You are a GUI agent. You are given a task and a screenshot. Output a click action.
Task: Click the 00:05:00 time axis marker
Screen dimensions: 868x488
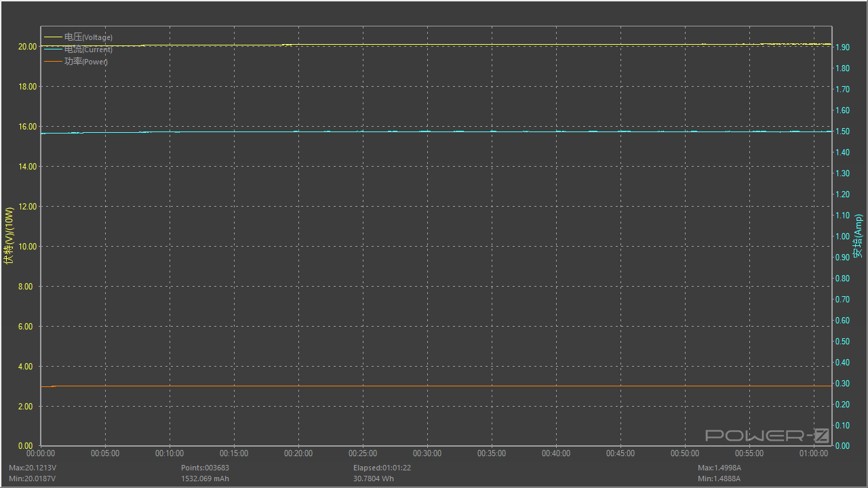104,453
